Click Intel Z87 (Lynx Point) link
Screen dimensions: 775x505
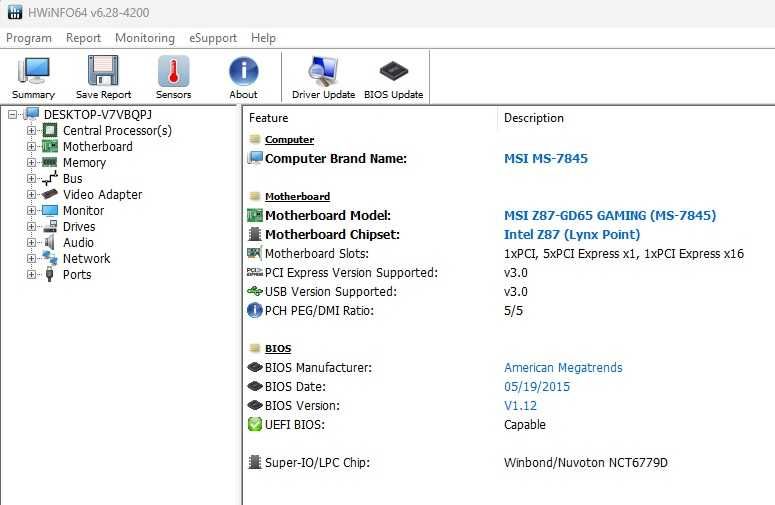coord(572,235)
